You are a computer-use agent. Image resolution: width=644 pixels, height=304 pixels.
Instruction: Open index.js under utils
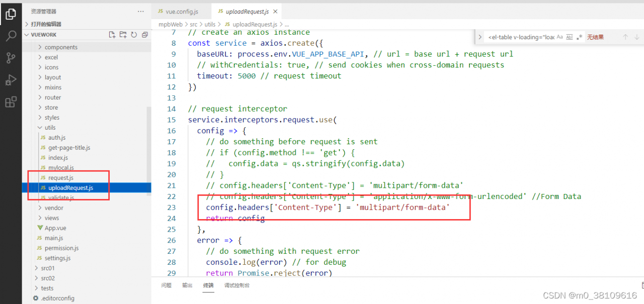point(58,158)
